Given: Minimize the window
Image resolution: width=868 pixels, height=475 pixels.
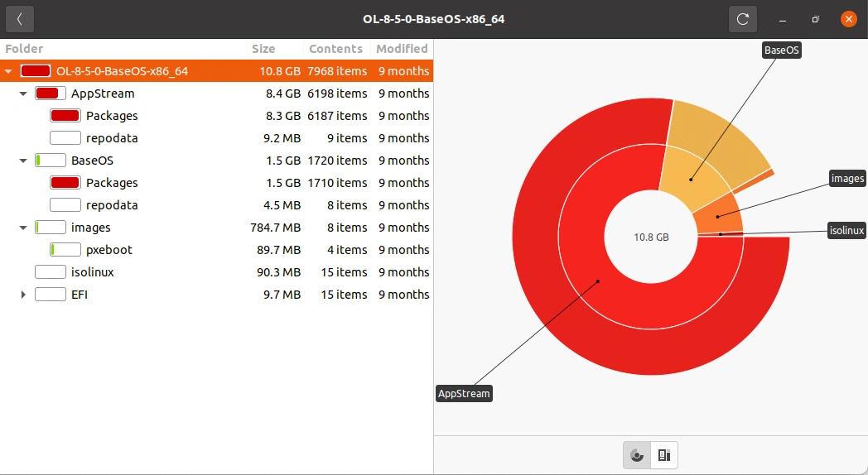Looking at the screenshot, I should [782, 19].
